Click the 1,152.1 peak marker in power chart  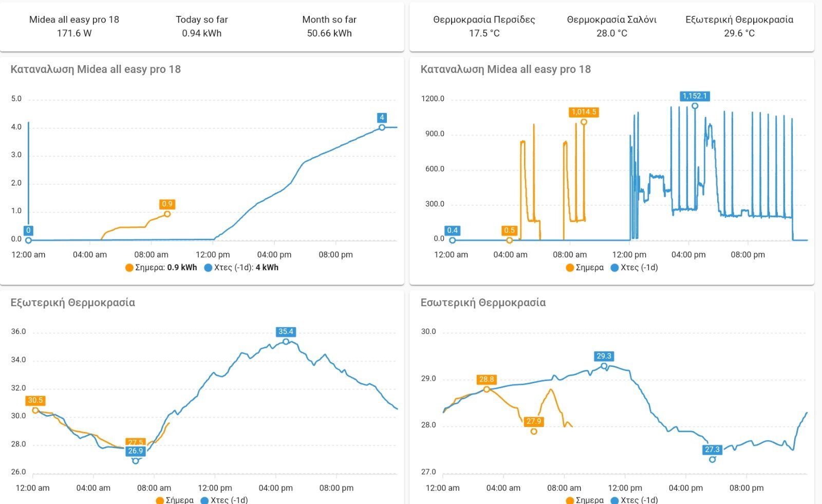[695, 106]
